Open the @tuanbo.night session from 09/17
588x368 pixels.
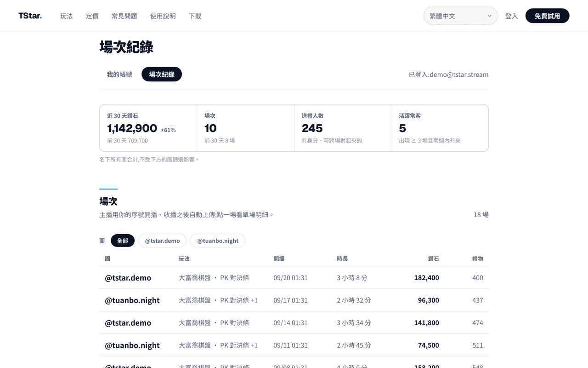point(294,300)
